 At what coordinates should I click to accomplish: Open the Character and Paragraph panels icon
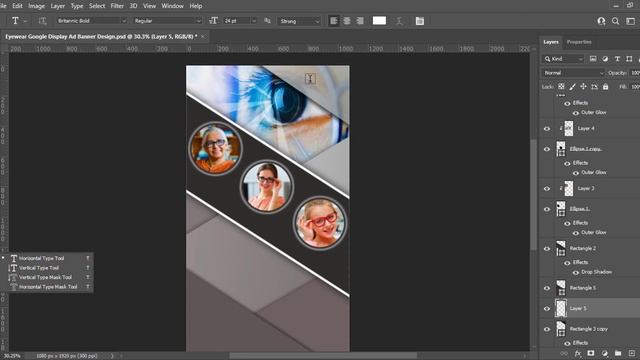pos(420,21)
